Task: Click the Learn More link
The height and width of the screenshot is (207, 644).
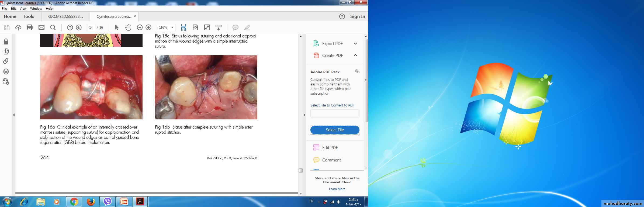Action: point(337,189)
